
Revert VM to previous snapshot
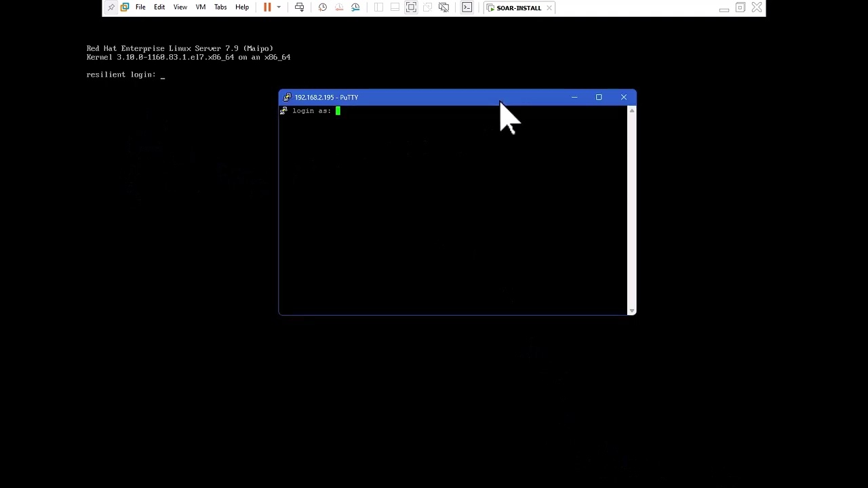339,7
